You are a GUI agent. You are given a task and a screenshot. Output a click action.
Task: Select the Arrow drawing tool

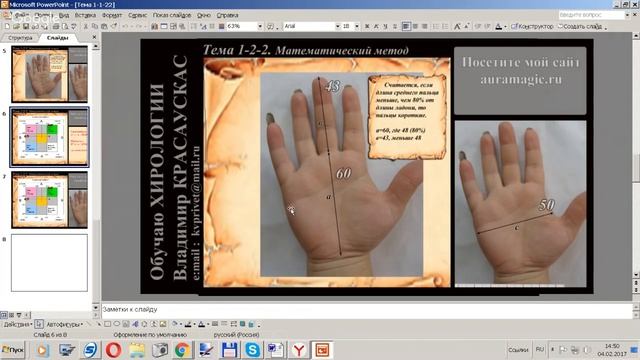click(99, 324)
